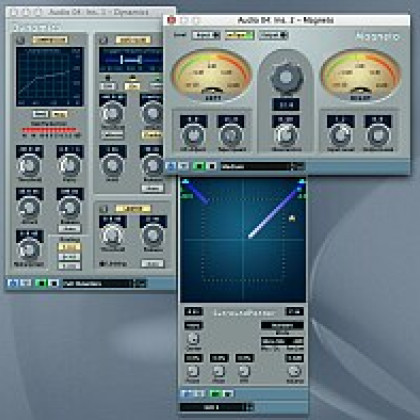This screenshot has height=420, width=420.
Task: Click the left front speaker icon in panner
Action: pos(185,182)
